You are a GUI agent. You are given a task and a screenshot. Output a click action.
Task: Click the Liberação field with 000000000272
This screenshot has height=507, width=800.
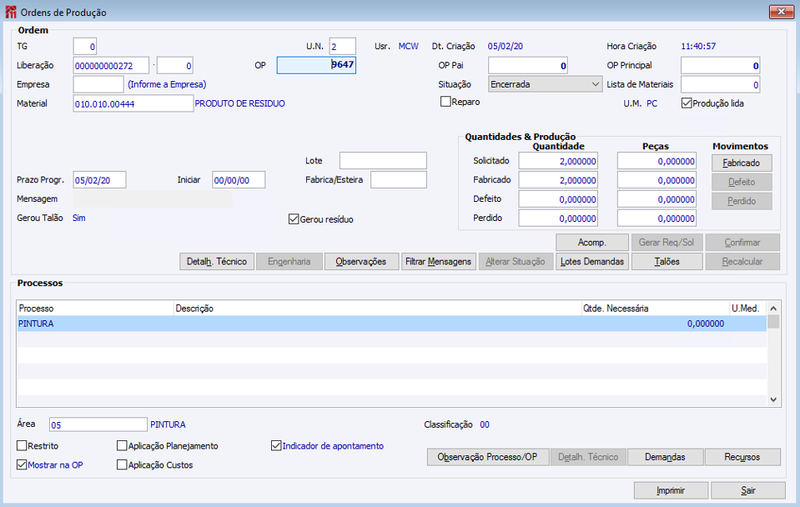pos(111,65)
